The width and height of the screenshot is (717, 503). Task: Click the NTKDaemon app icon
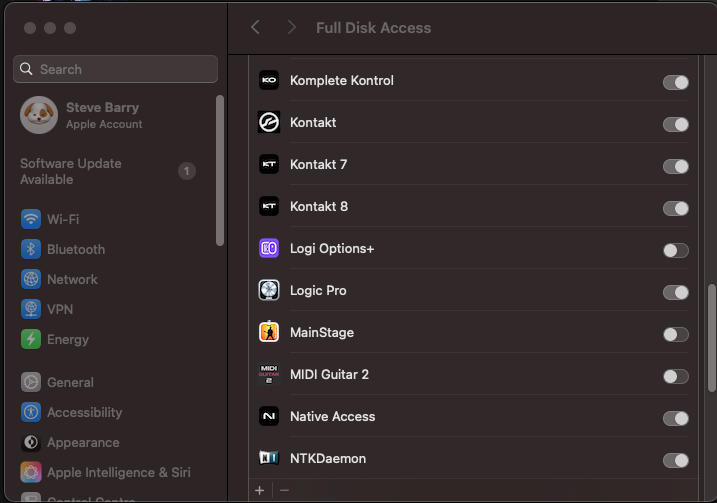pyautogui.click(x=269, y=458)
